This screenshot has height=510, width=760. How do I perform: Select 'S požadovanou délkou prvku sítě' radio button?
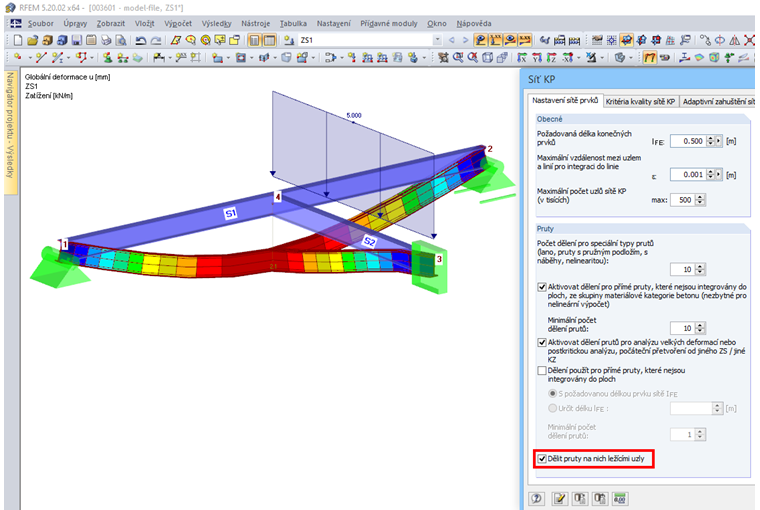point(552,394)
